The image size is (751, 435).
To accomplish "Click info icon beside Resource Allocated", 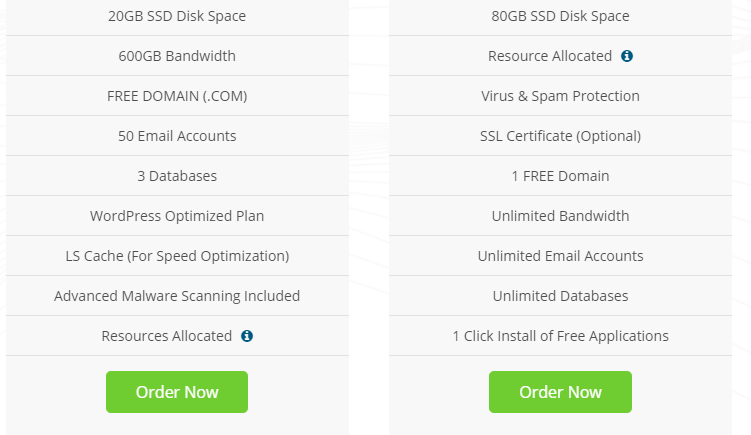I will [627, 56].
